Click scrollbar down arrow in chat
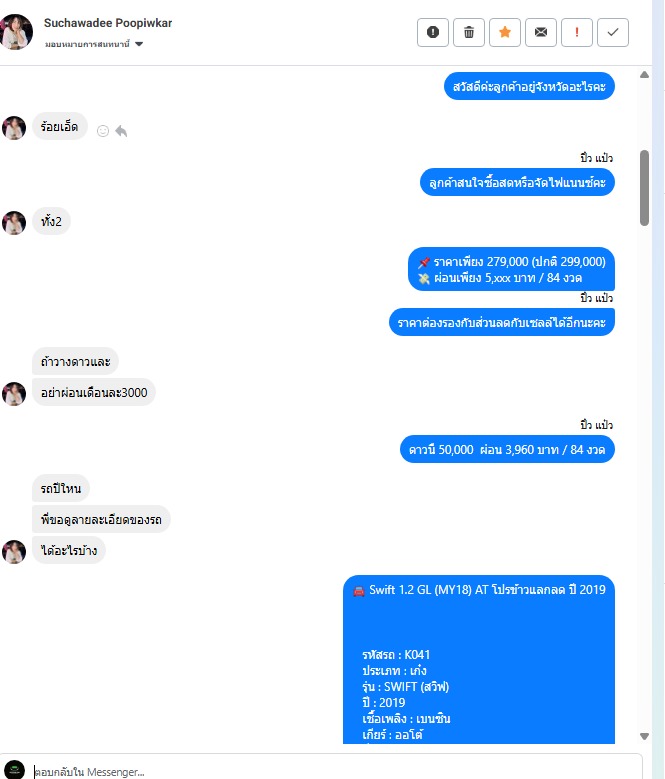665x779 pixels. 644,736
